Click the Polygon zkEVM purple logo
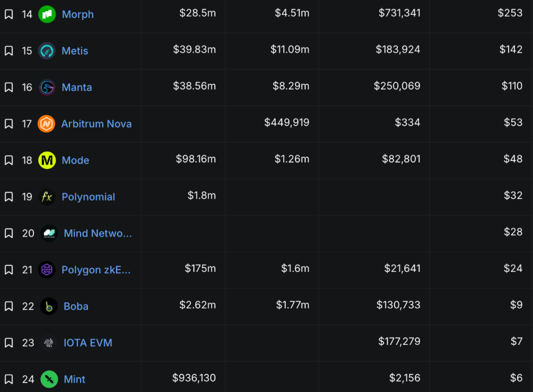Image resolution: width=533 pixels, height=392 pixels. (47, 270)
